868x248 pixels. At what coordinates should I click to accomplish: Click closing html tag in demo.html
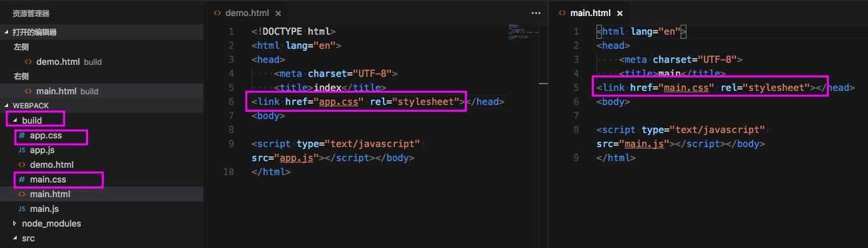click(x=271, y=172)
